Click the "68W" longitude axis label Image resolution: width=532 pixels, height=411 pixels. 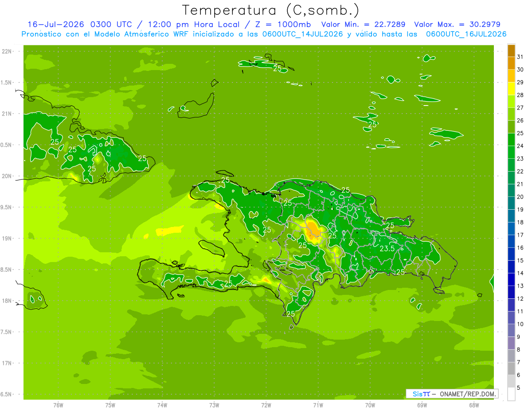pyautogui.click(x=474, y=405)
